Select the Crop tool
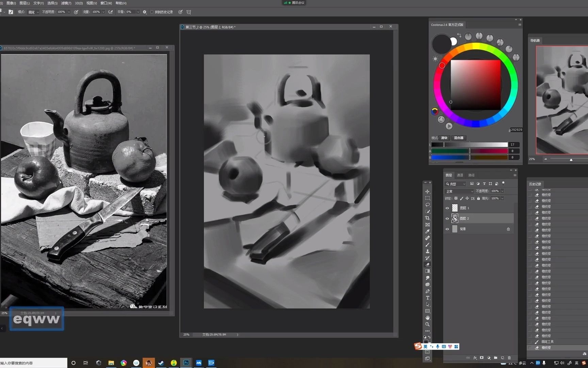 coord(427,218)
